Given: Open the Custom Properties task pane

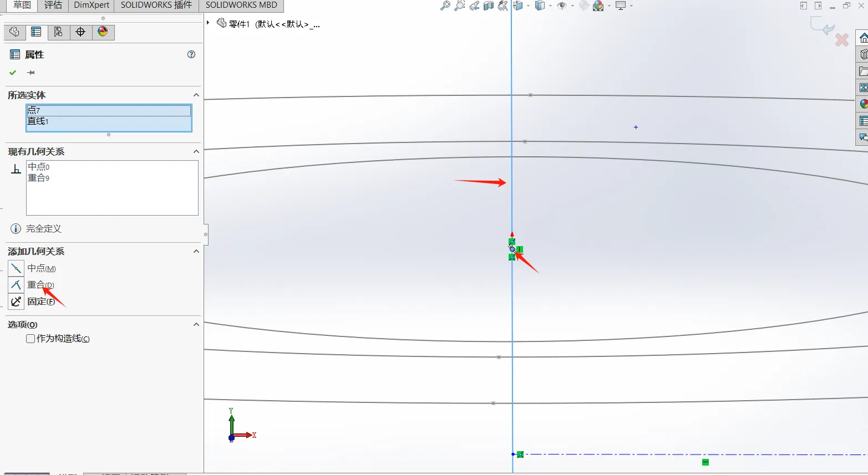Looking at the screenshot, I should click(863, 121).
